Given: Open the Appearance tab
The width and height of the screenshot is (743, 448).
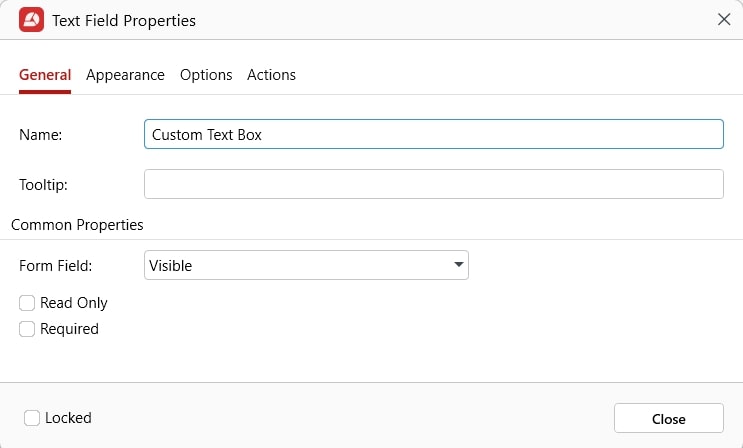Looking at the screenshot, I should coord(125,75).
